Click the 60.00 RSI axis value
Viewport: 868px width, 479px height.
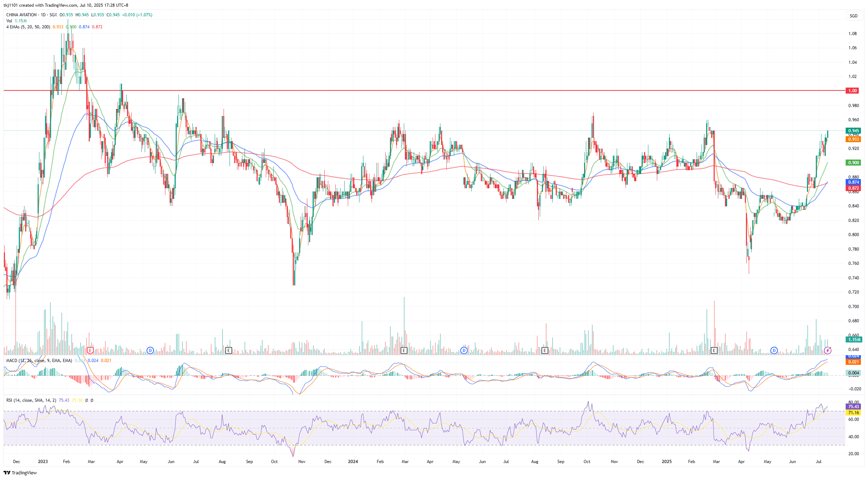[853, 419]
